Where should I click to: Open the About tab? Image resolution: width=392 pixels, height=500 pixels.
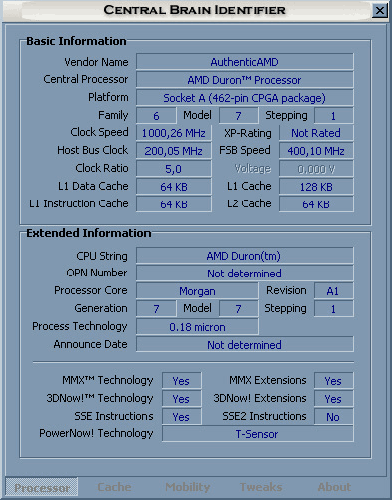pyautogui.click(x=334, y=487)
